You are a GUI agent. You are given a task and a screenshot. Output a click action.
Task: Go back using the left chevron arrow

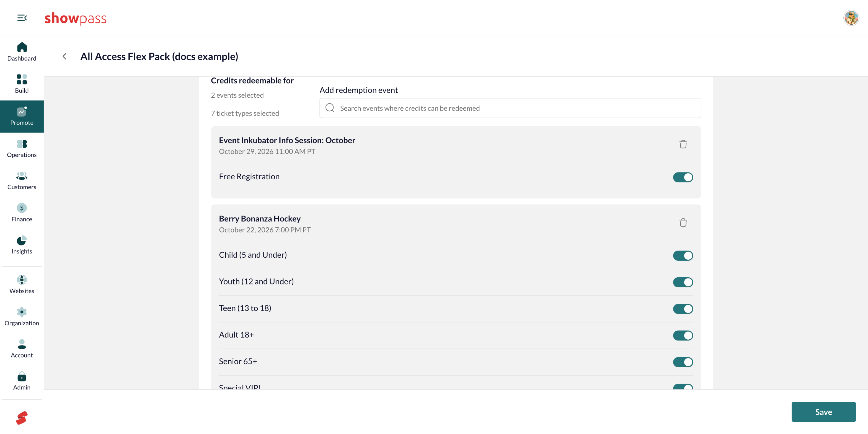[64, 56]
